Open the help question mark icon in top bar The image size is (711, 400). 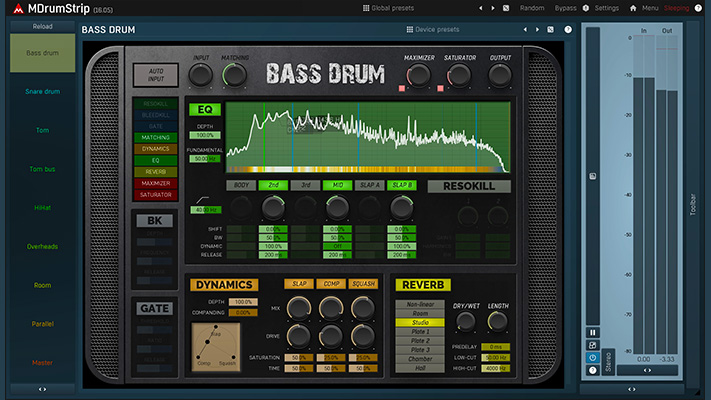tap(699, 8)
